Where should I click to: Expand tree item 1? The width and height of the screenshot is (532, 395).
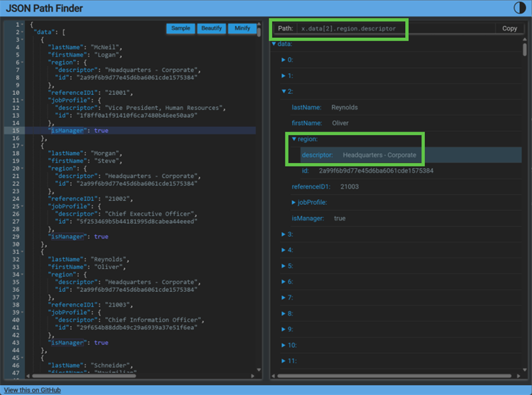tap(283, 76)
